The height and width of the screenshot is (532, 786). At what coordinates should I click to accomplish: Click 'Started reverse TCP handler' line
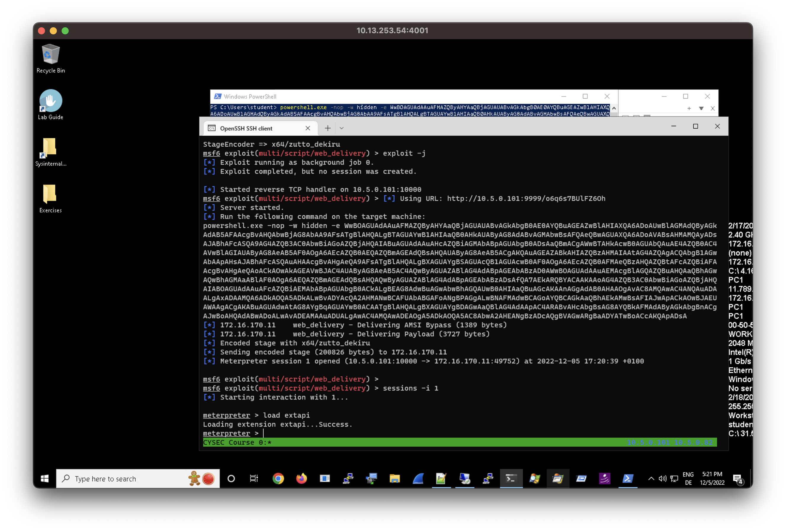coord(312,189)
